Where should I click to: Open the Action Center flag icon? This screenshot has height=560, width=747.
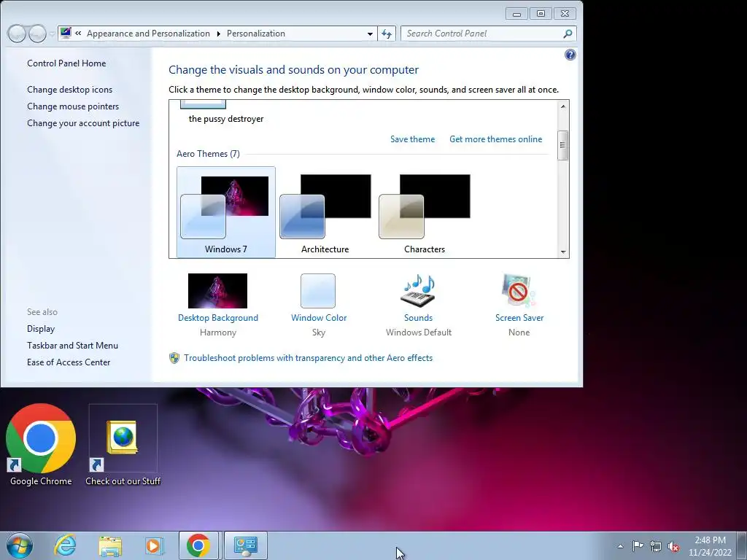click(x=638, y=546)
